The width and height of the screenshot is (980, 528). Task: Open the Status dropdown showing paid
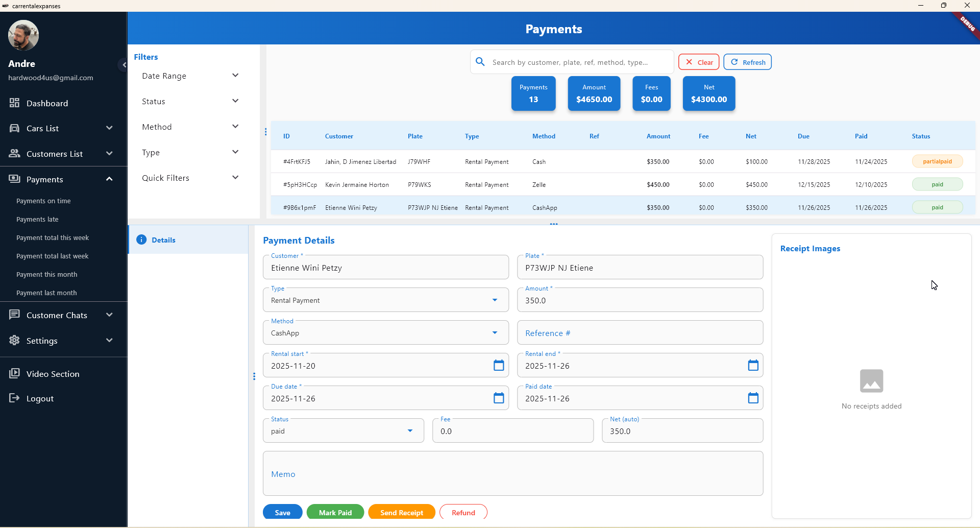tap(343, 431)
